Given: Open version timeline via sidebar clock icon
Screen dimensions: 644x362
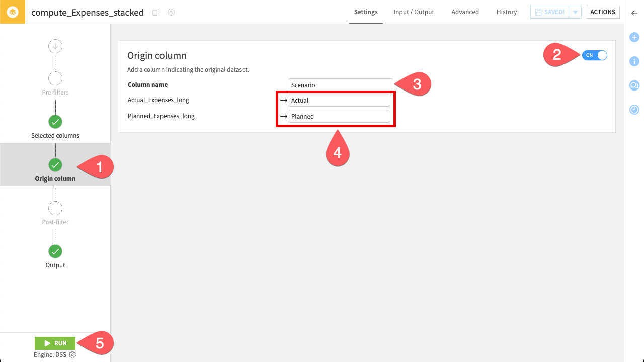Looking at the screenshot, I should 634,109.
